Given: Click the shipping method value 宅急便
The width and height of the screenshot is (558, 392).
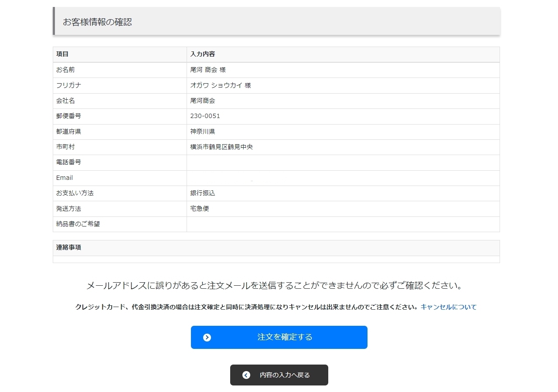Looking at the screenshot, I should tap(200, 209).
